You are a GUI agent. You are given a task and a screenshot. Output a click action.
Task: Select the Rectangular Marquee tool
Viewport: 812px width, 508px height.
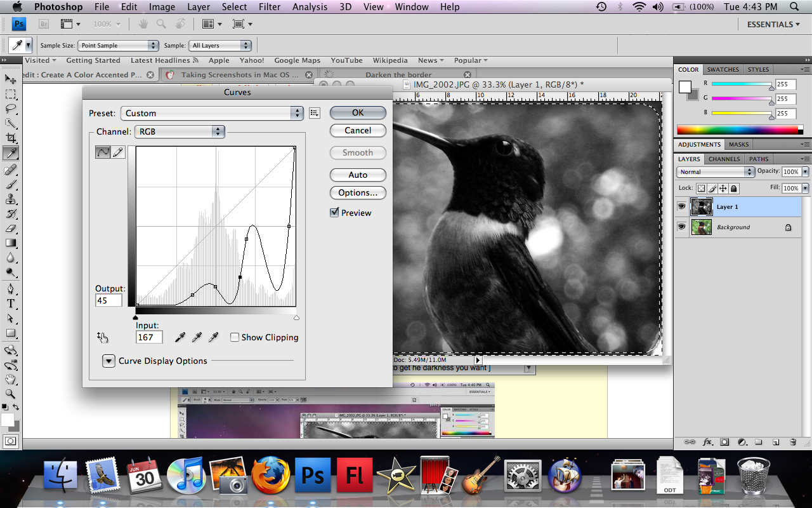pyautogui.click(x=11, y=94)
